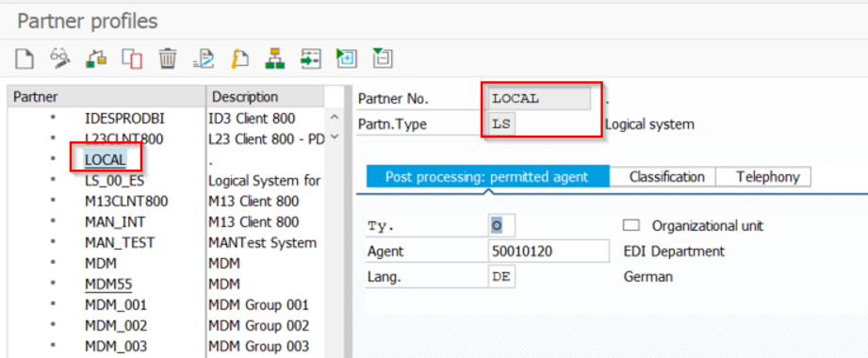Select partner LS_00_ES
868x358 pixels.
pos(115,180)
